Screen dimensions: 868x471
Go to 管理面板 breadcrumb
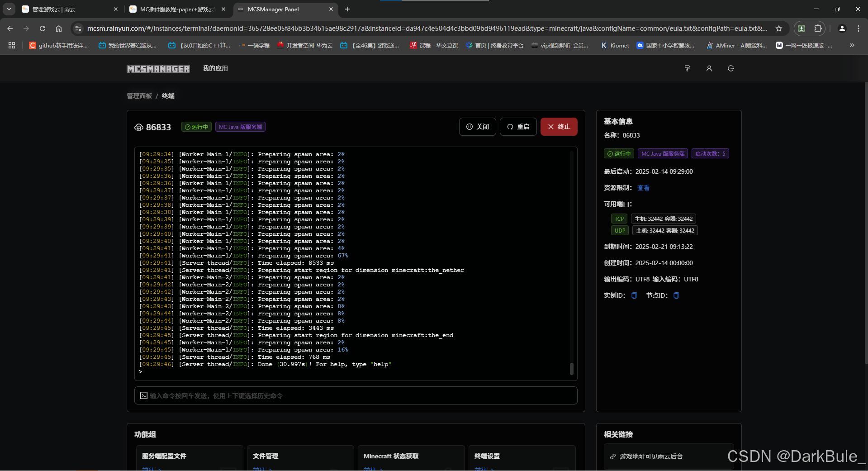point(139,96)
